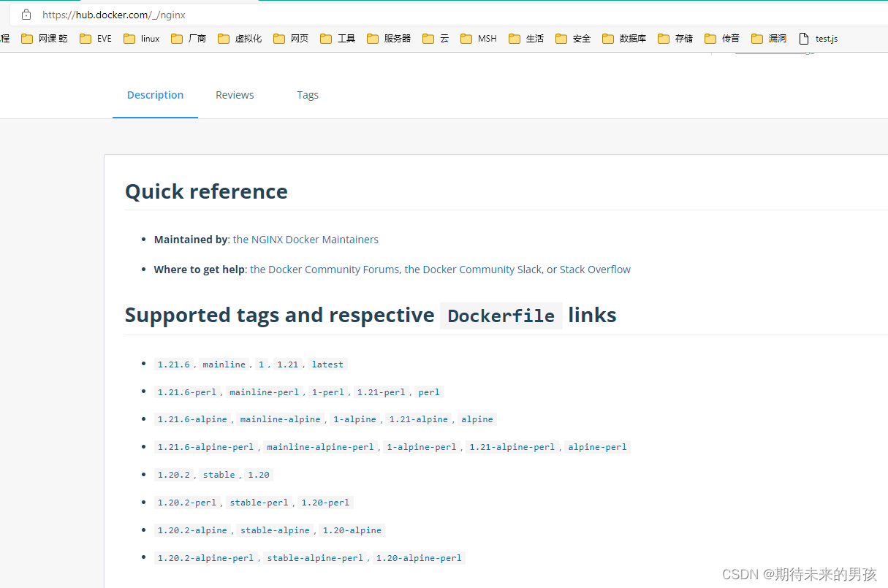Open the 网页 bookmark folder
Screen dimensions: 888x588
tap(291, 39)
